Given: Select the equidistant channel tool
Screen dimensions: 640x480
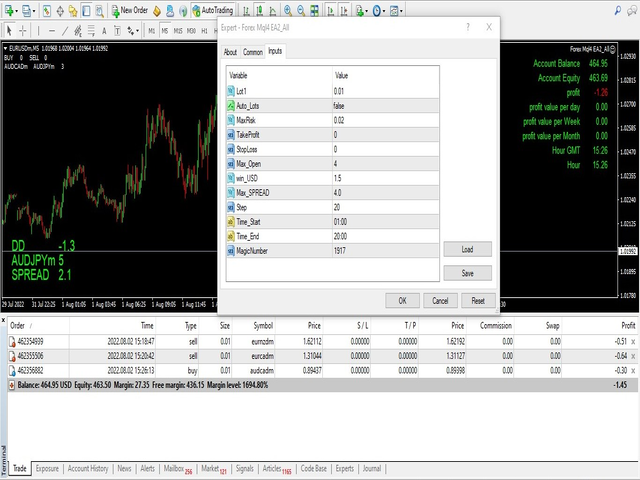Looking at the screenshot, I should tap(78, 31).
